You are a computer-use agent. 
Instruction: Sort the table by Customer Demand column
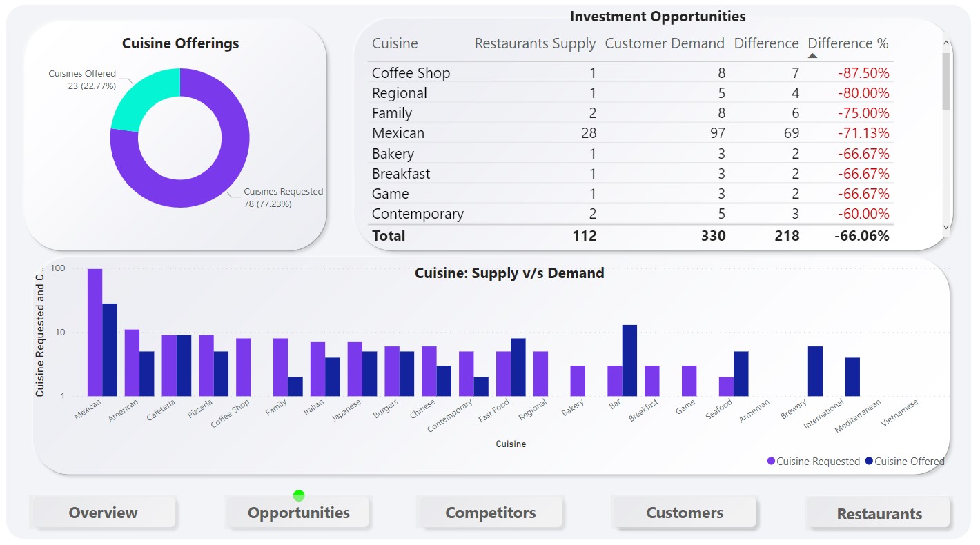tap(665, 43)
